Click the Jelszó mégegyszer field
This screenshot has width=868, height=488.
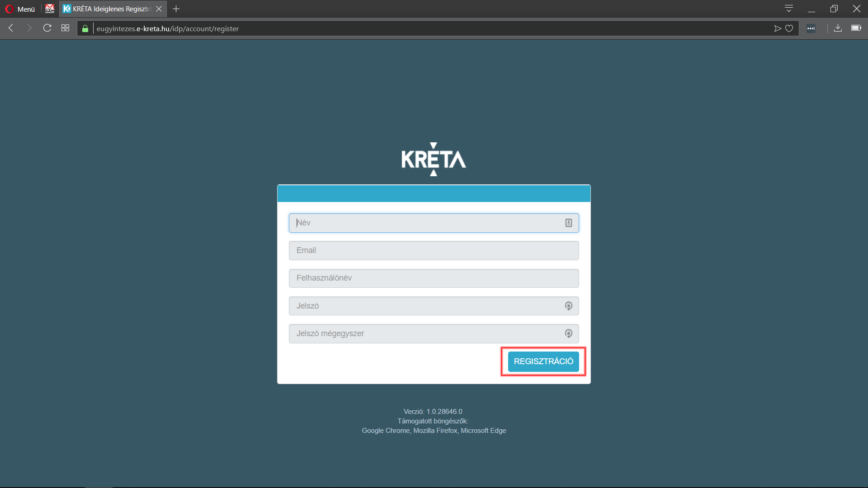pos(434,333)
